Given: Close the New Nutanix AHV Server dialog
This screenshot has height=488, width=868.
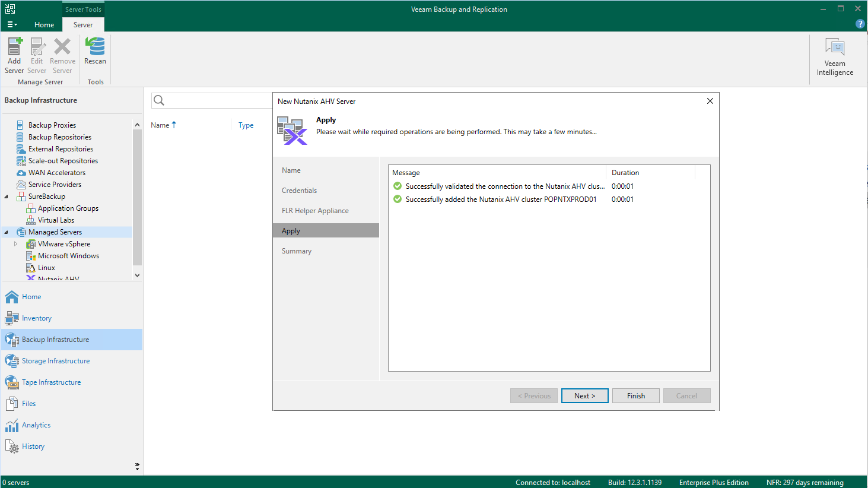Looking at the screenshot, I should click(x=710, y=101).
